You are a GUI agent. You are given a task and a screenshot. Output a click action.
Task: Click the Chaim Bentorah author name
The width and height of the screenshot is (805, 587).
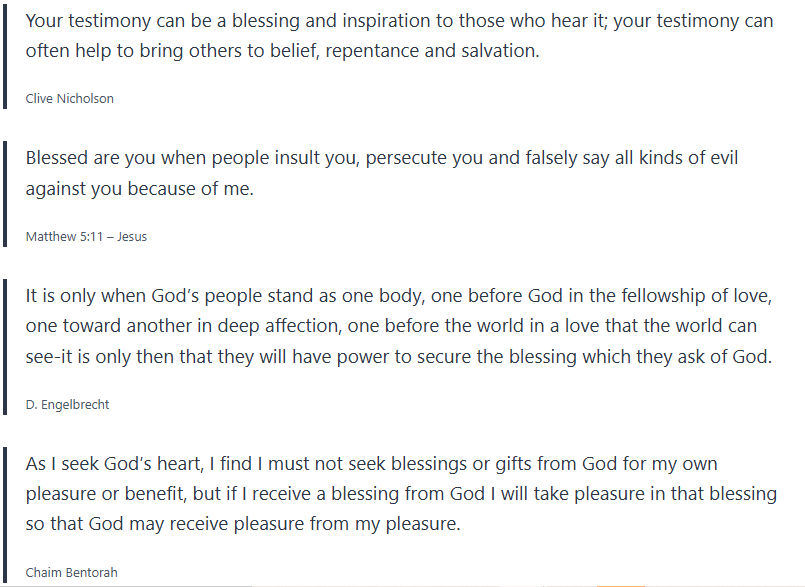point(69,572)
